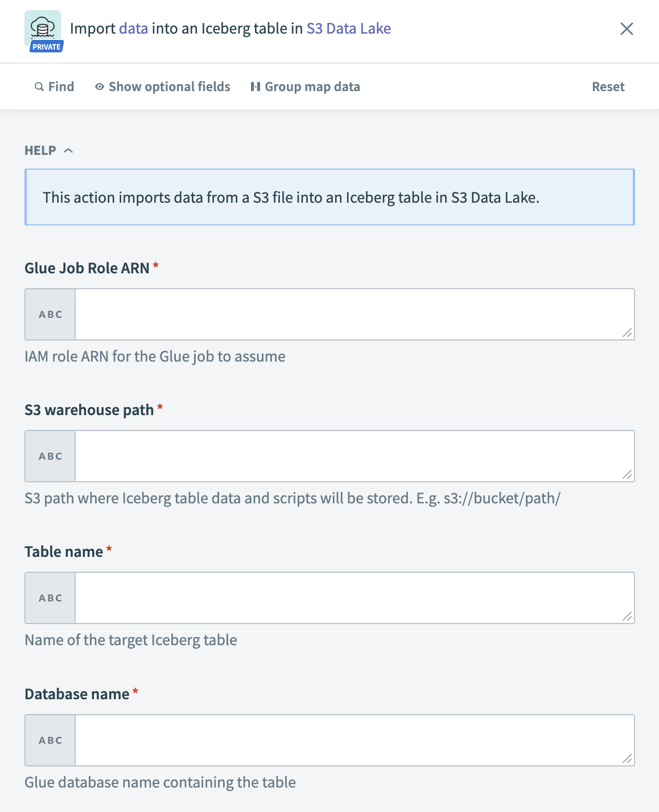
Task: Select the ABC type icon for Glue Job Role ARN
Action: [x=50, y=314]
